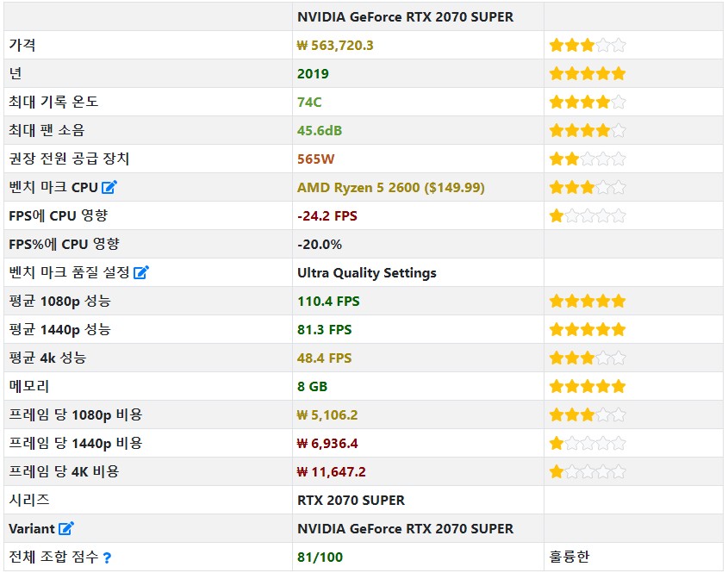Select the 81/100 overall score

click(320, 557)
